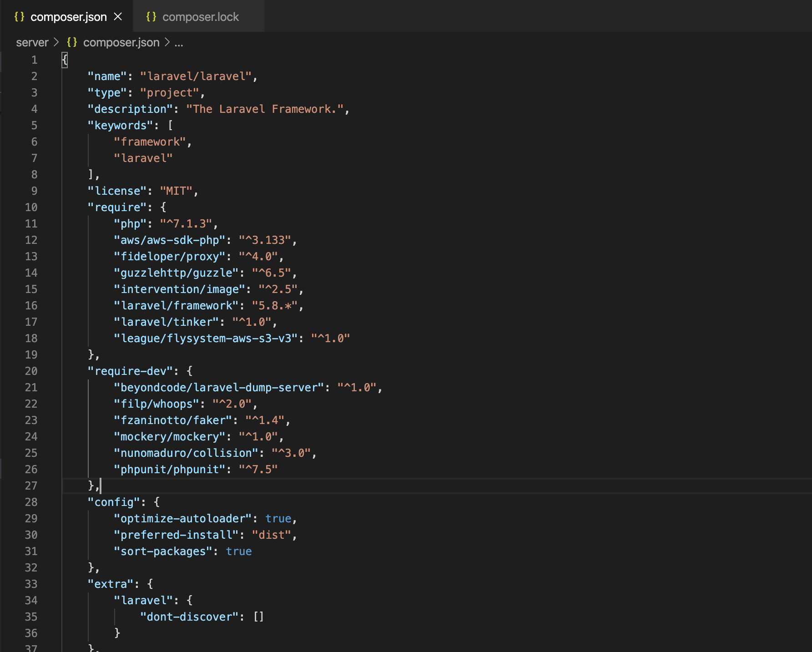Click the "nunomaduro/collision" package name

[x=186, y=453]
